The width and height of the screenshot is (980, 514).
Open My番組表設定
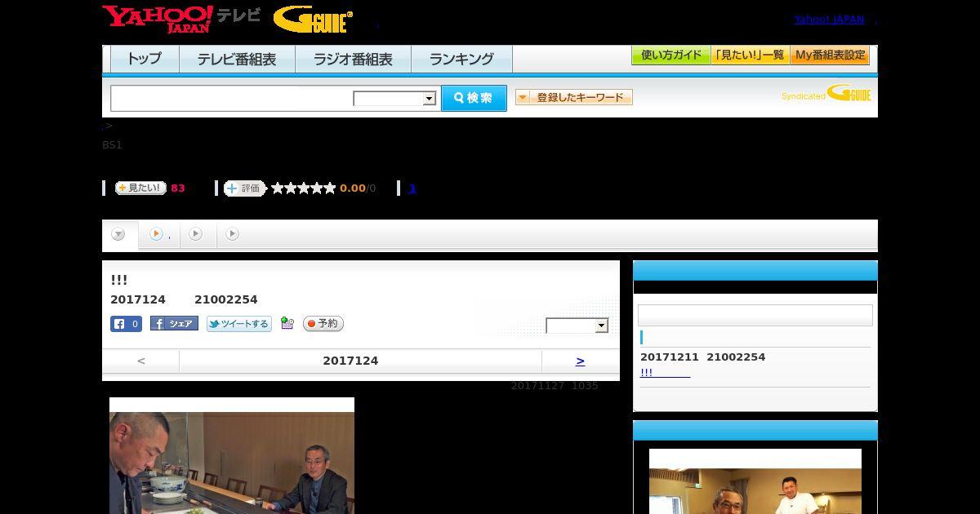coord(830,55)
